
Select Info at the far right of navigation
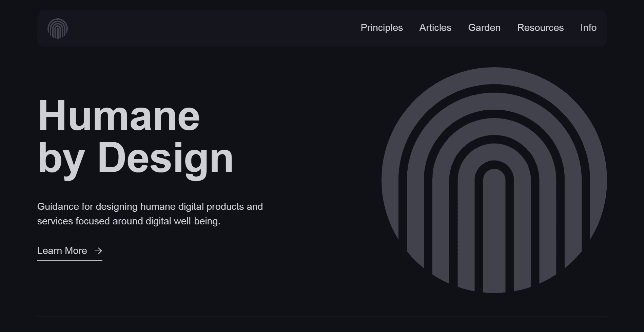pyautogui.click(x=588, y=28)
